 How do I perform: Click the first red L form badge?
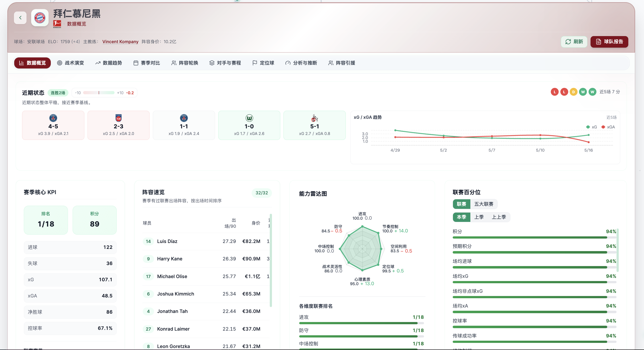(554, 92)
